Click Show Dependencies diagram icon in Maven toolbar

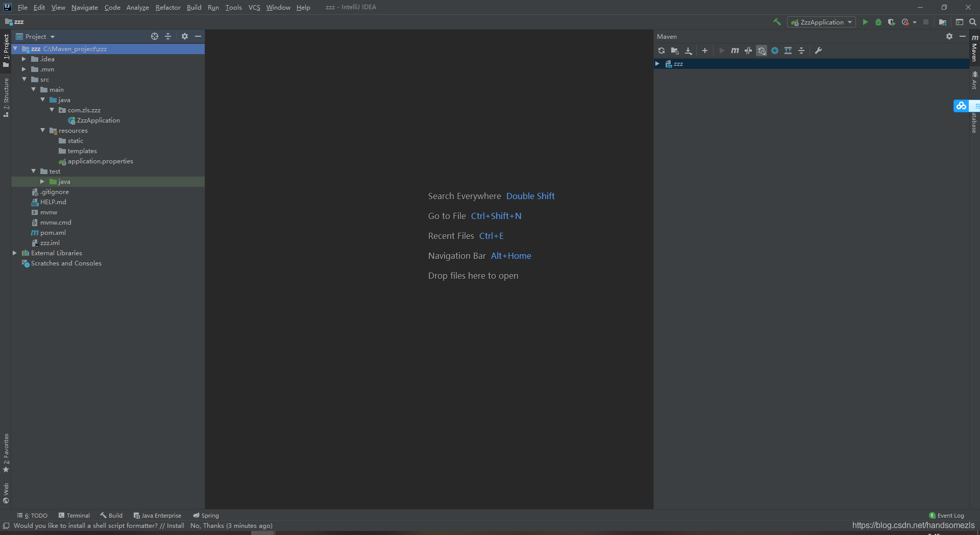tap(788, 51)
